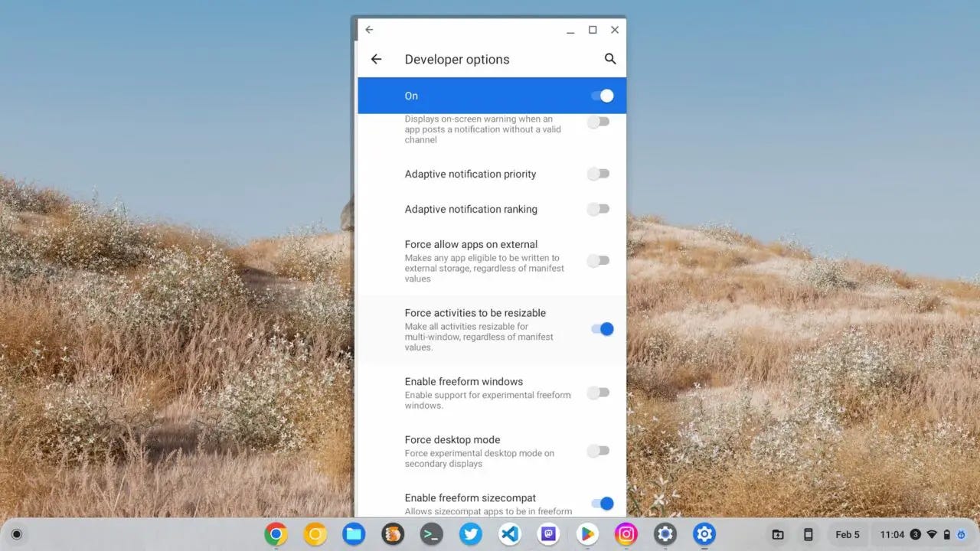Image resolution: width=980 pixels, height=551 pixels.
Task: Open Phone Hub from the shelf
Action: point(808,534)
